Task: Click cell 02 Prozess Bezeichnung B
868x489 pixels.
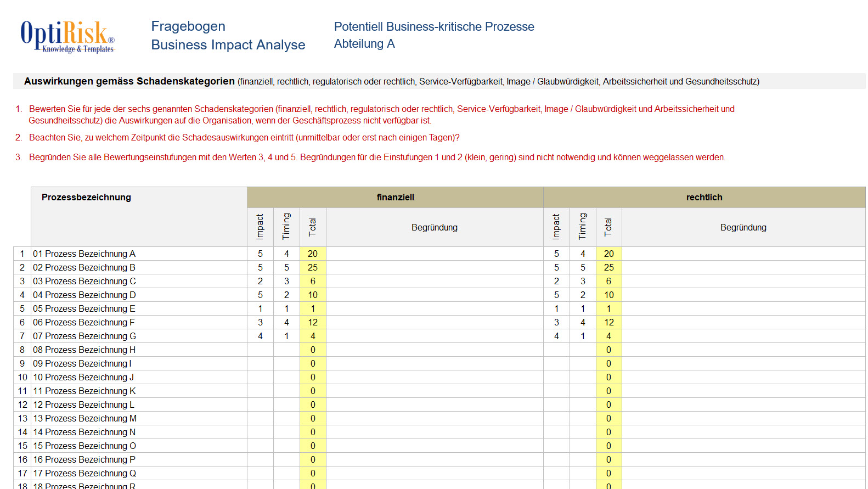Action: point(139,267)
